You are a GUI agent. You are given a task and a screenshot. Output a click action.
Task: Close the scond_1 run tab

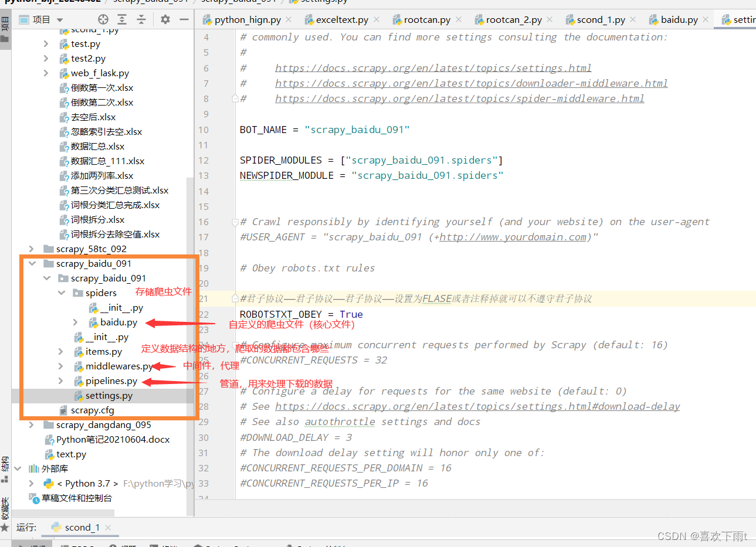[108, 527]
